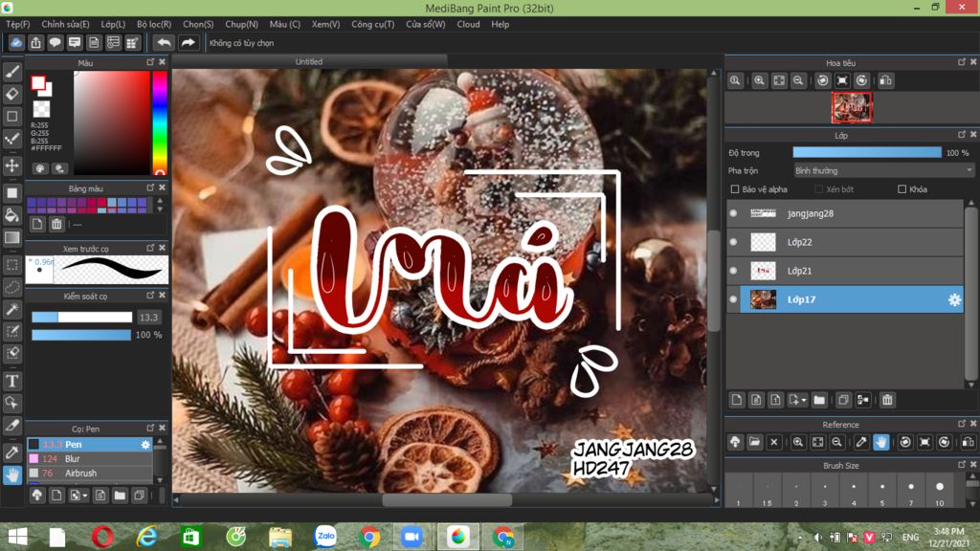Toggle visibility of Lớp17 layer
The width and height of the screenshot is (980, 551).
(733, 299)
